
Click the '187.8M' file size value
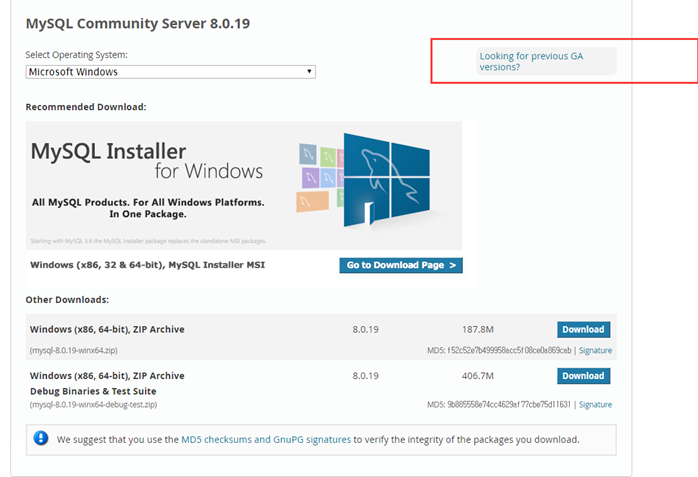[x=478, y=329]
